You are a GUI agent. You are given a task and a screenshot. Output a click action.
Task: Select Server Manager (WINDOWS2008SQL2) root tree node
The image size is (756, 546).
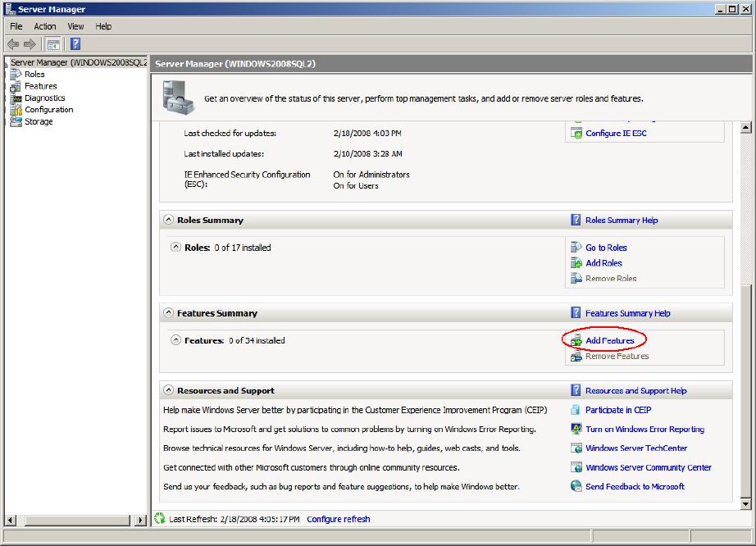point(79,62)
